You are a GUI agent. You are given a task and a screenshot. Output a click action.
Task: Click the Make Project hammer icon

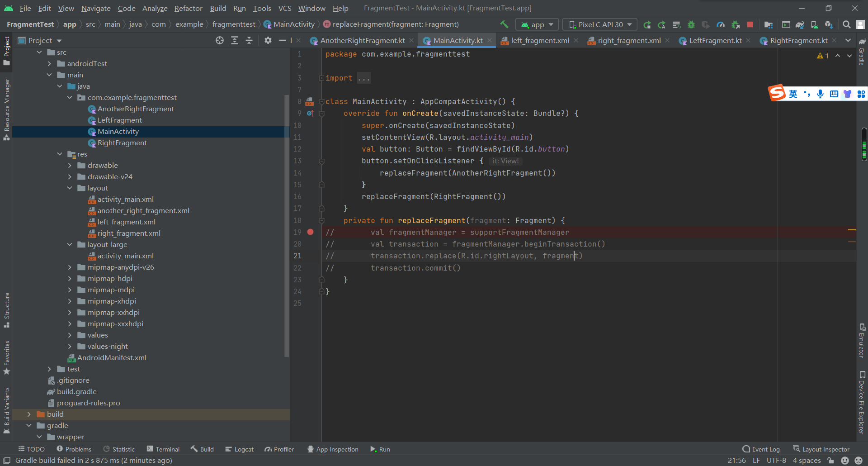[x=504, y=24]
